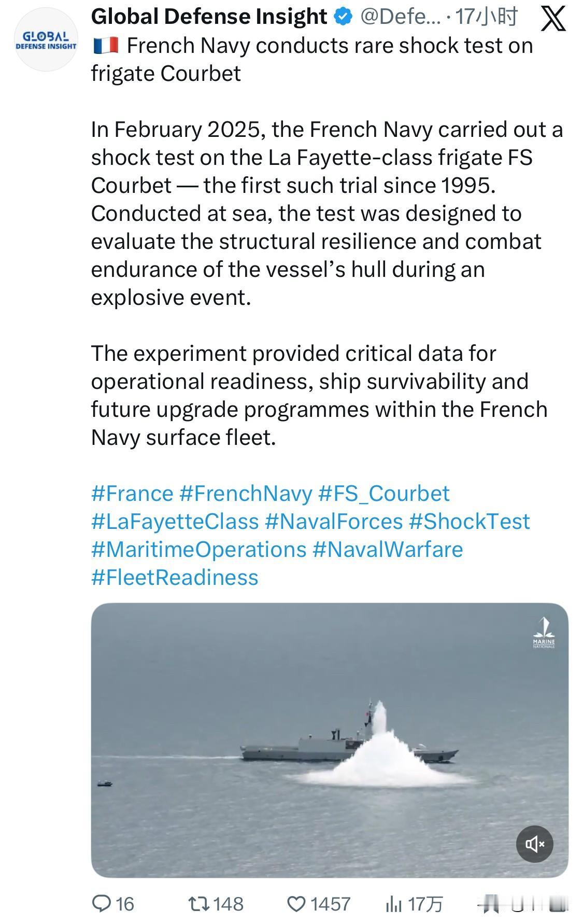Image resolution: width=583 pixels, height=924 pixels.
Task: Play the frigate shock test video
Action: [330, 740]
